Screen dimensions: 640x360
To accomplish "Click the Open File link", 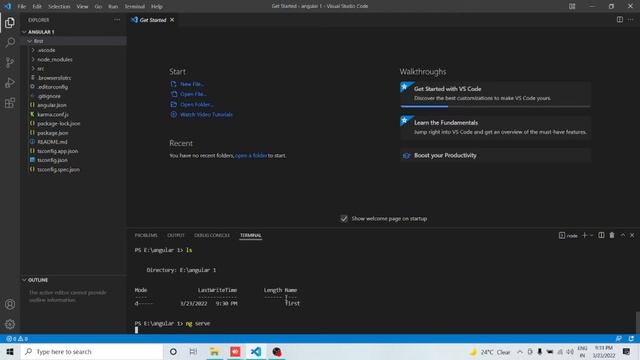I will pos(193,94).
